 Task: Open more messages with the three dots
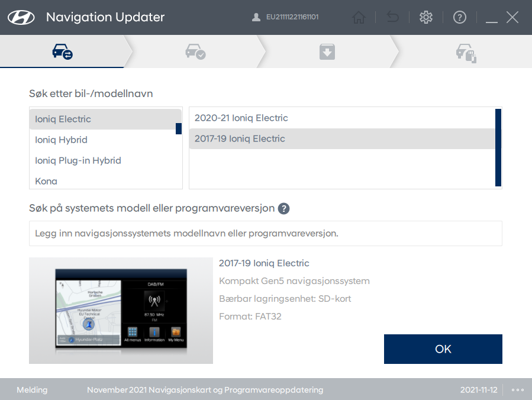[x=517, y=390]
